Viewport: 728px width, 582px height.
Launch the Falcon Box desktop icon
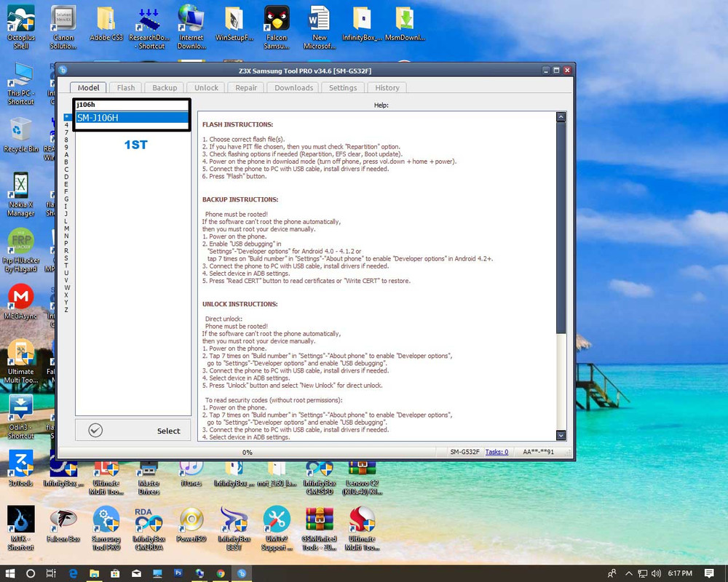[63, 525]
